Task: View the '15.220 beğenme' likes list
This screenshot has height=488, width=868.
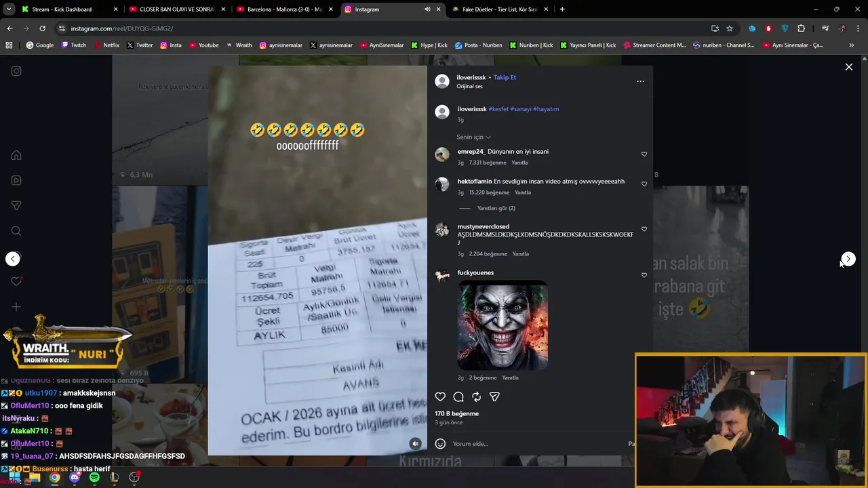Action: point(489,192)
